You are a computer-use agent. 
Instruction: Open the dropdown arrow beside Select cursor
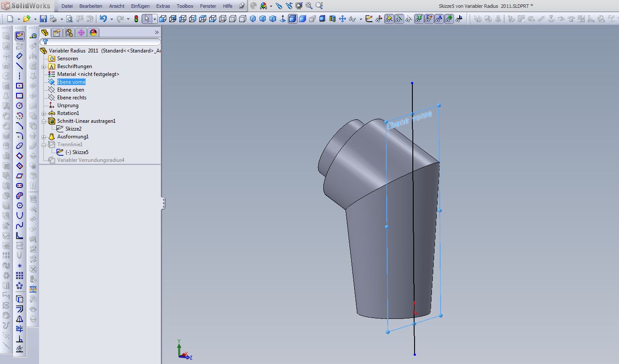(154, 19)
